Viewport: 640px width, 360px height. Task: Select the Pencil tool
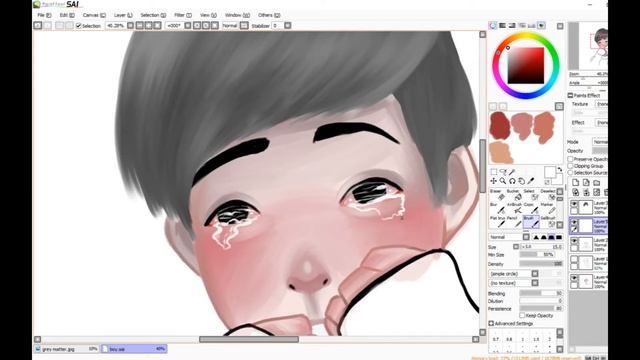pos(514,222)
